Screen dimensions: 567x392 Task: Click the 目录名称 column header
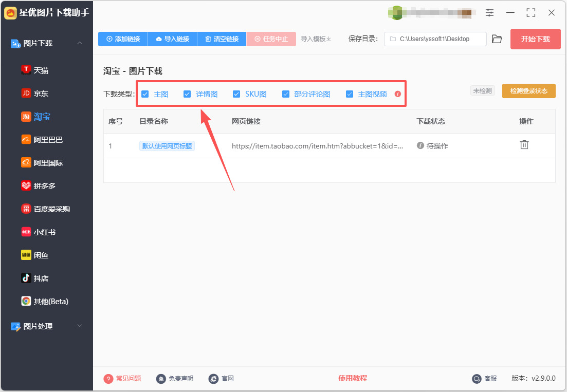(x=154, y=121)
